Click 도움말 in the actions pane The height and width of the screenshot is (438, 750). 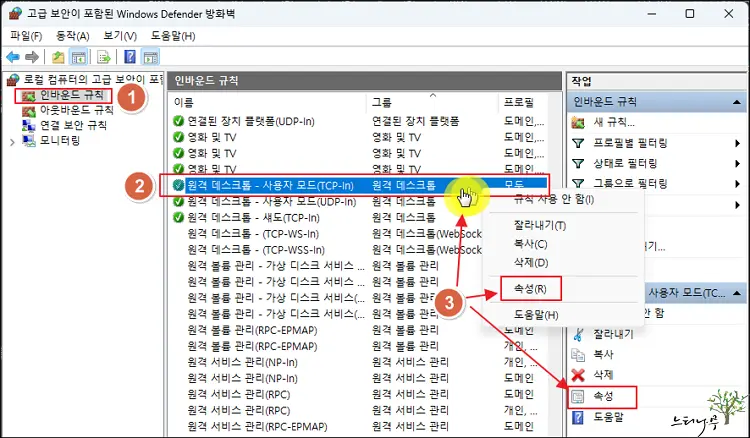608,417
